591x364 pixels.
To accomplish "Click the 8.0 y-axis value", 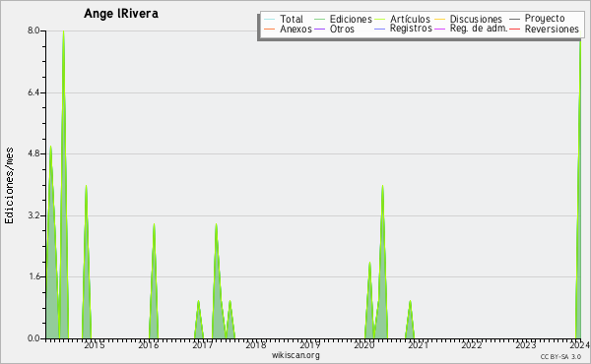I will point(33,30).
